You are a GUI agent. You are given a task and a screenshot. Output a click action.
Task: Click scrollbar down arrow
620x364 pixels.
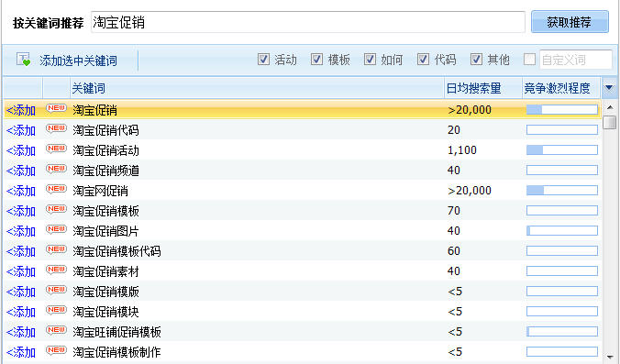610,357
